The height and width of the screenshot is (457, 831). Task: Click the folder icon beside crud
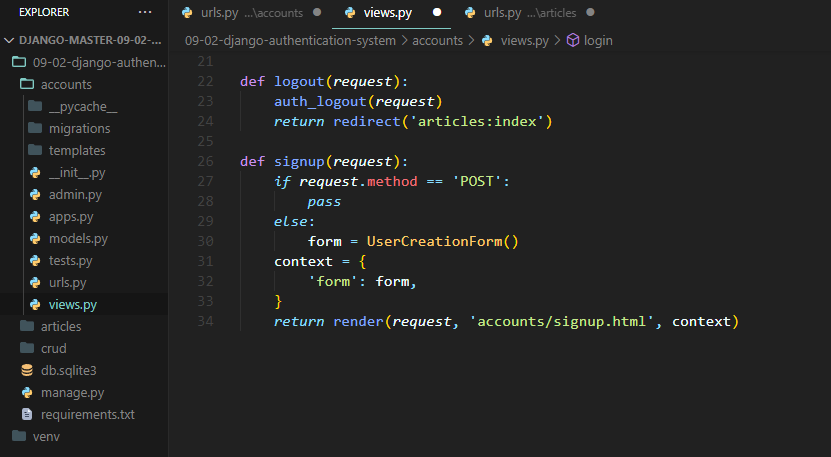pos(27,348)
